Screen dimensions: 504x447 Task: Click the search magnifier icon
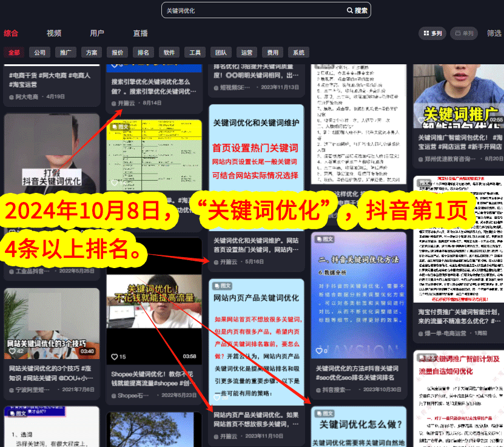tap(350, 10)
